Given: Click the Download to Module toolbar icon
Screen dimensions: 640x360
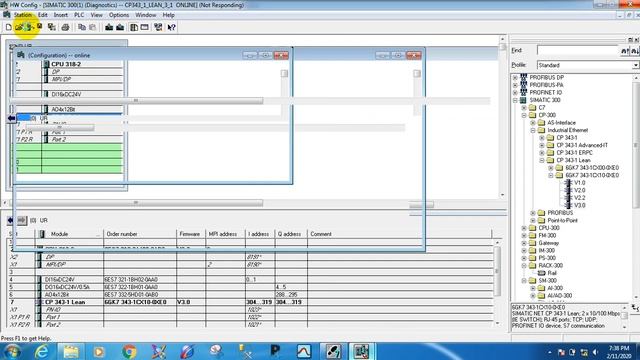Looking at the screenshot, I should point(109,27).
